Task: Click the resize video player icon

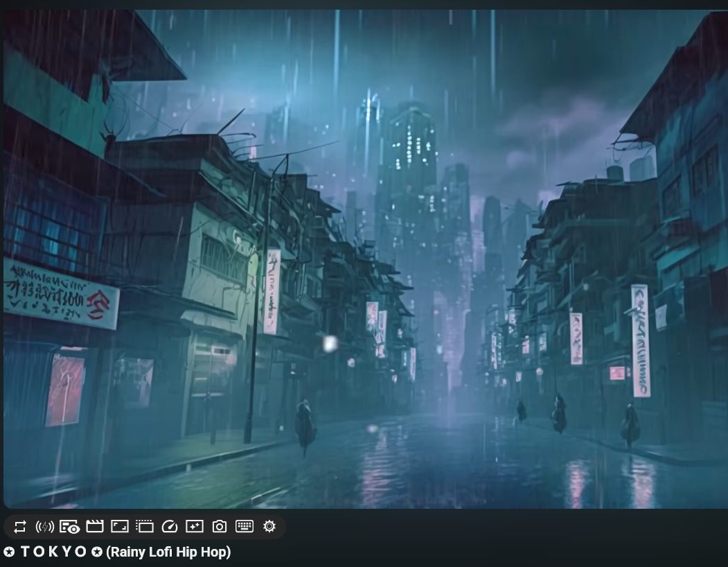Action: 120,527
